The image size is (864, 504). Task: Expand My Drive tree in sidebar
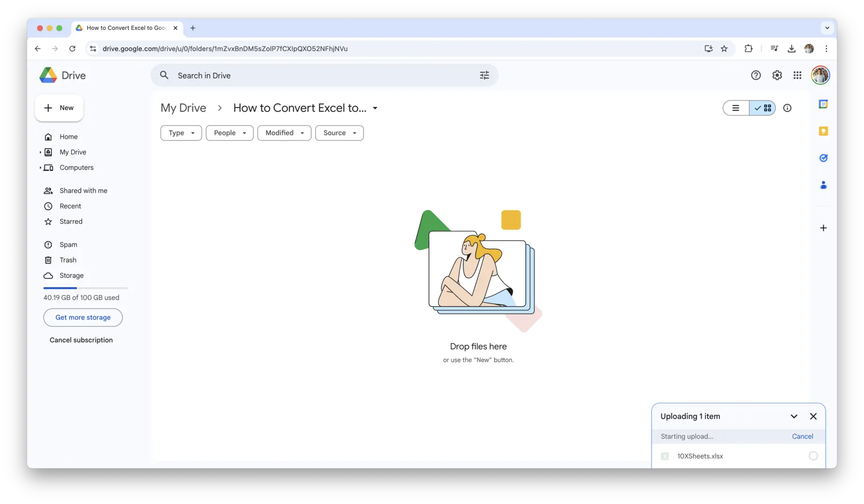tap(40, 152)
